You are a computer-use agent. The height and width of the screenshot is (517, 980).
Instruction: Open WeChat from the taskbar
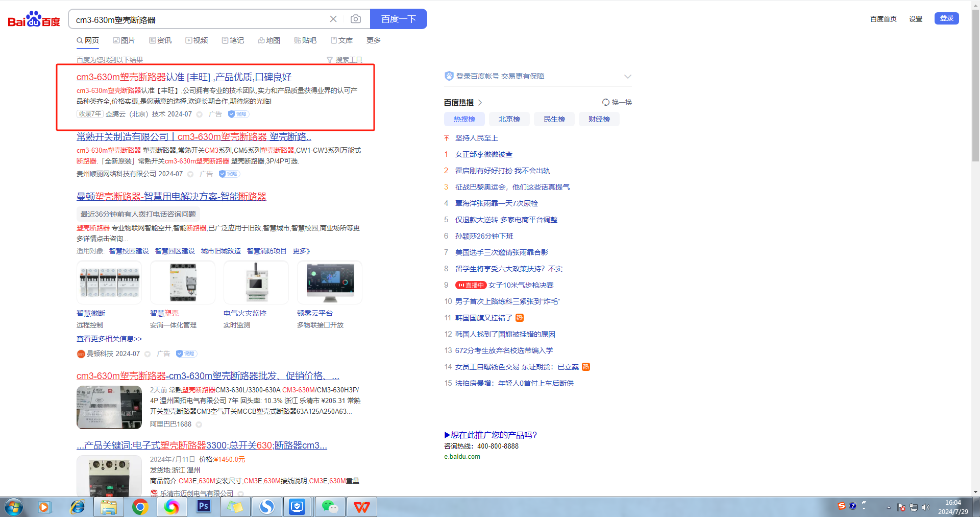[x=330, y=506]
